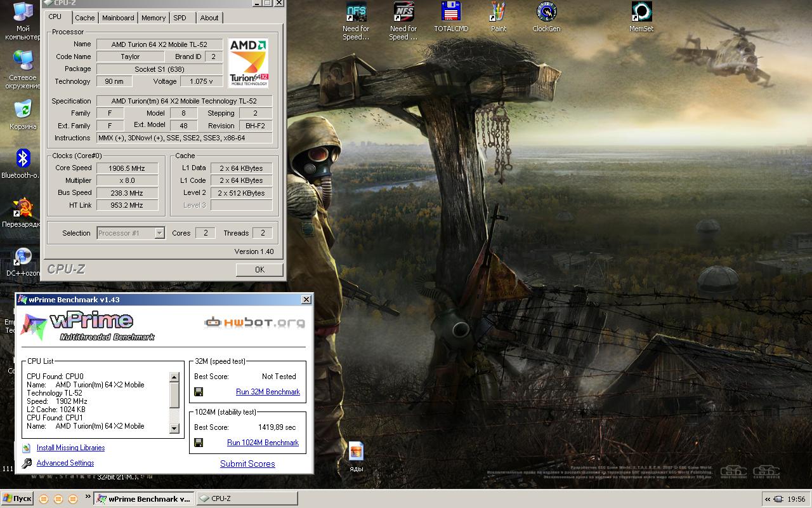This screenshot has height=508, width=812.
Task: Click the power plug tray icon
Action: click(778, 499)
